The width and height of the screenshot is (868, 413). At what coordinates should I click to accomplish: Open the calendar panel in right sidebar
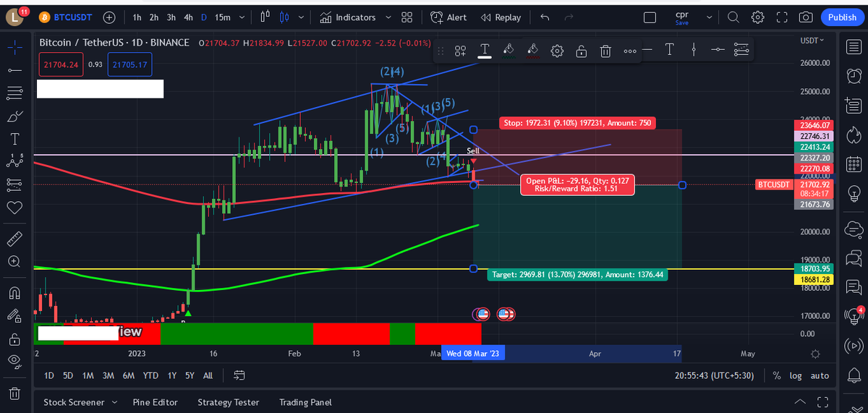pos(854,165)
